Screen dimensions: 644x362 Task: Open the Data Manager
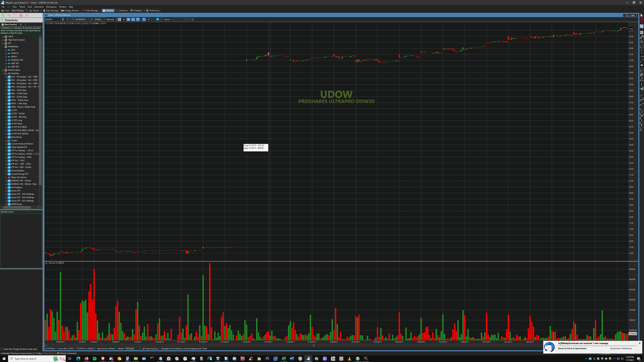[x=51, y=11]
